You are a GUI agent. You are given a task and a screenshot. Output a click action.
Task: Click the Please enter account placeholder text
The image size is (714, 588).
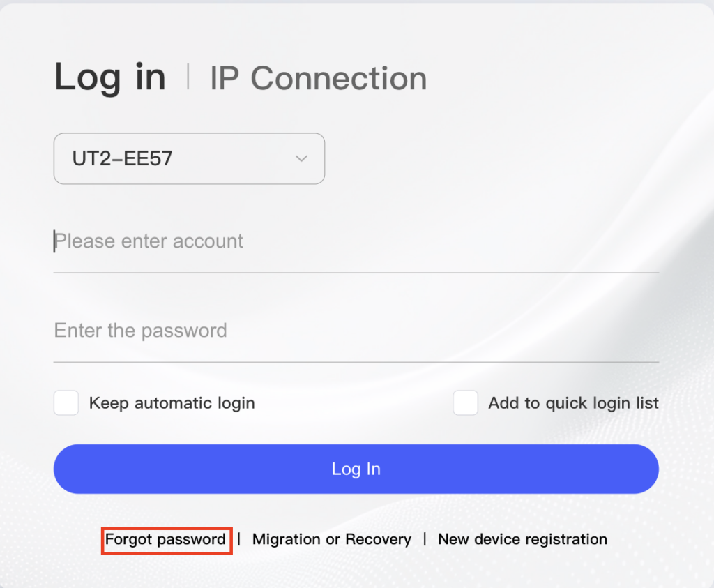tap(149, 241)
